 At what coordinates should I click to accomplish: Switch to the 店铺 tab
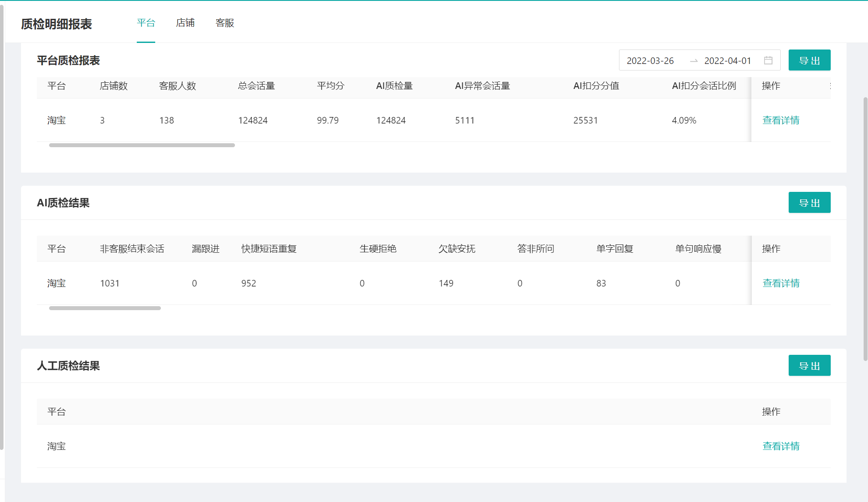click(x=185, y=23)
